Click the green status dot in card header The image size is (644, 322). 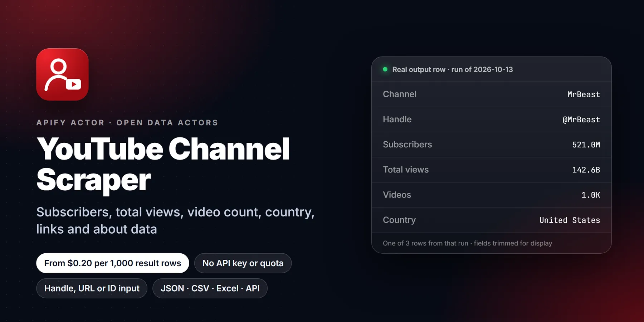385,69
